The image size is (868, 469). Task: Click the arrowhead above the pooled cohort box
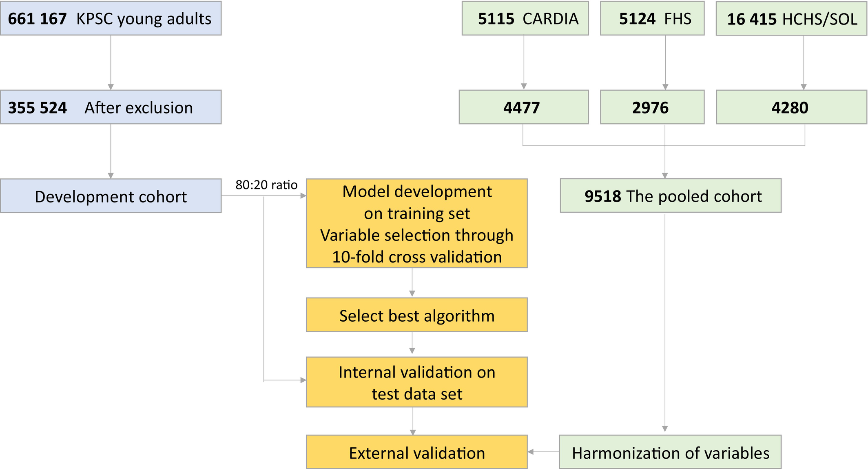tap(665, 176)
